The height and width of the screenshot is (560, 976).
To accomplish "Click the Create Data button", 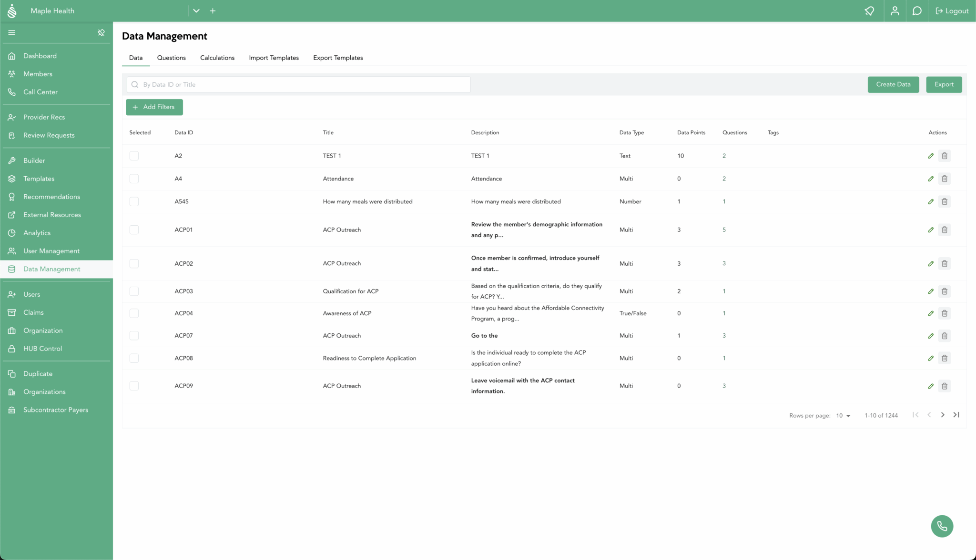I will pos(893,84).
